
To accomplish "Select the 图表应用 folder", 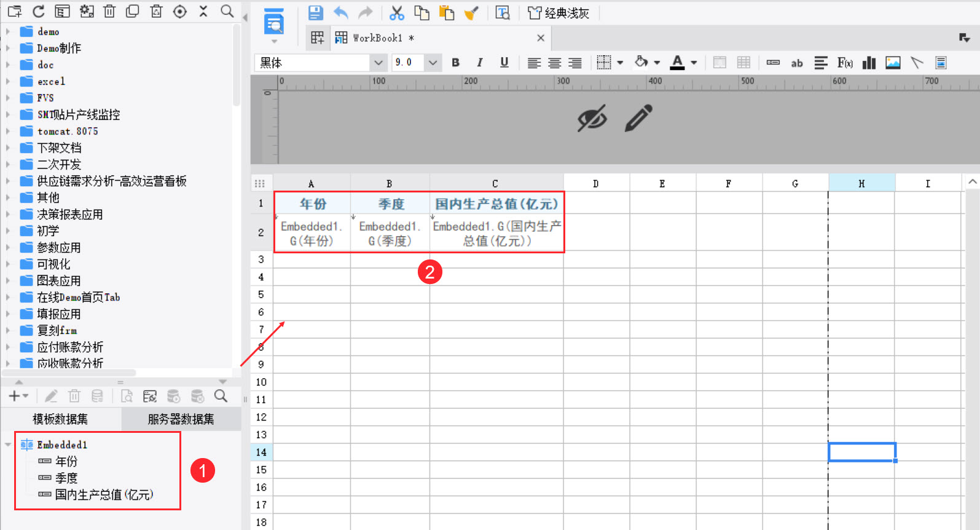I will pyautogui.click(x=59, y=280).
